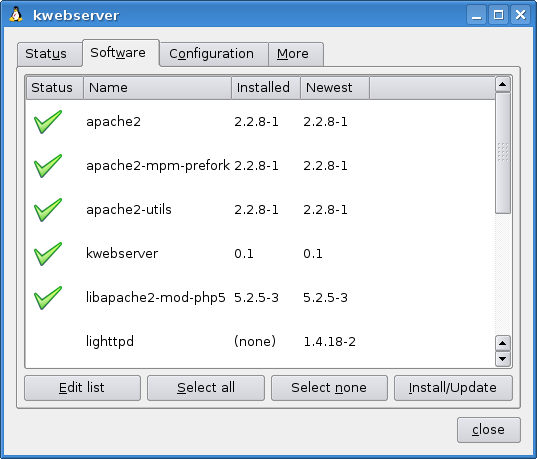537x459 pixels.
Task: Click newest version 2.2.8-1 of apache2-utils
Action: click(325, 210)
